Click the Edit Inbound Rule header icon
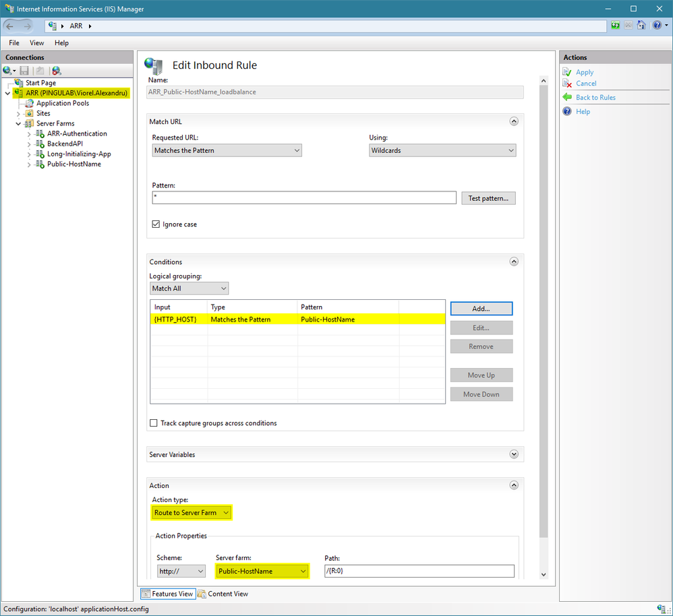Viewport: 673px width, 616px height. point(154,66)
